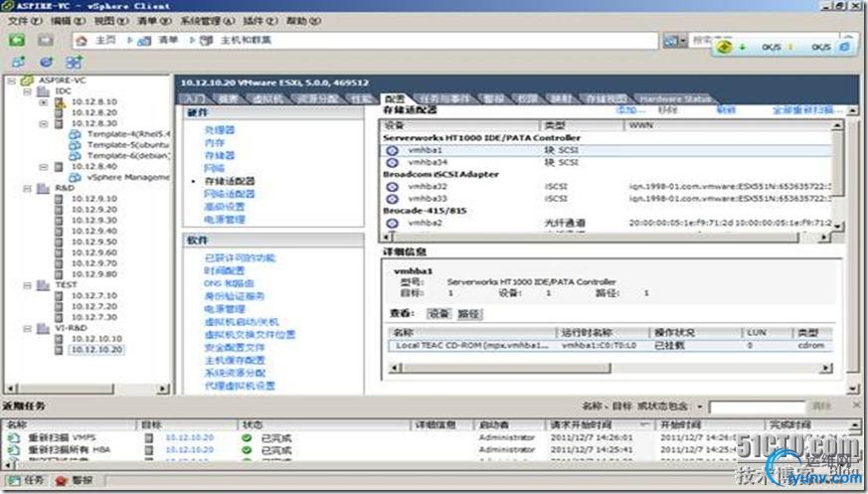868x494 pixels.
Task: Select host 10.12.10.10 in tree
Action: click(x=96, y=339)
